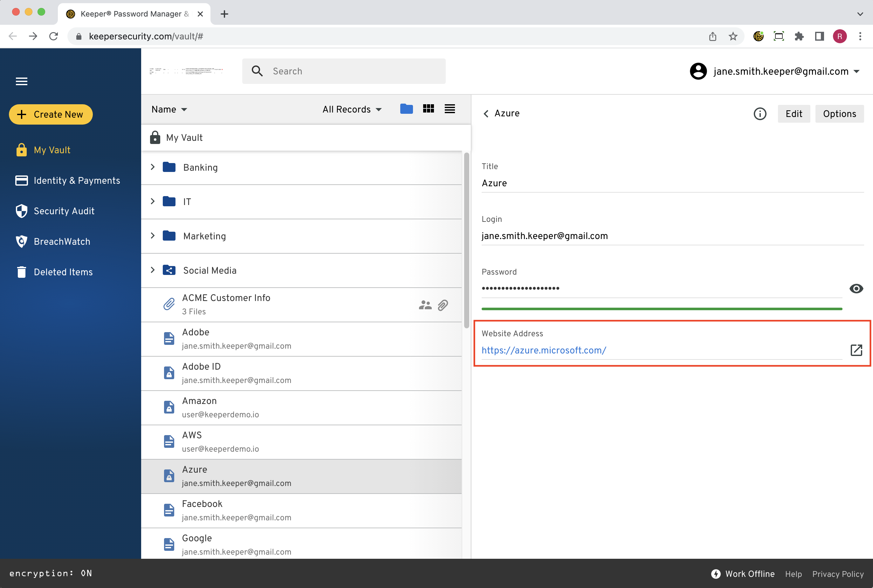
Task: Click the records list scrollbar
Action: tap(466, 240)
